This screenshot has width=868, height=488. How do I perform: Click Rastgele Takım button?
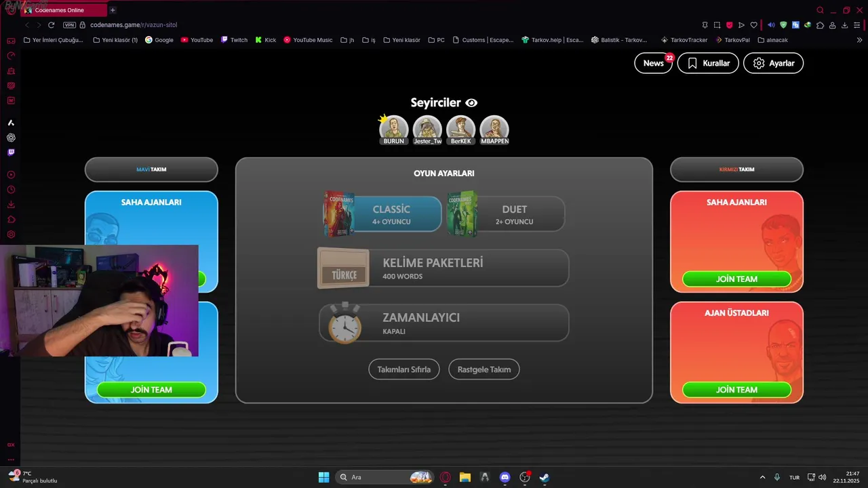[x=484, y=369]
